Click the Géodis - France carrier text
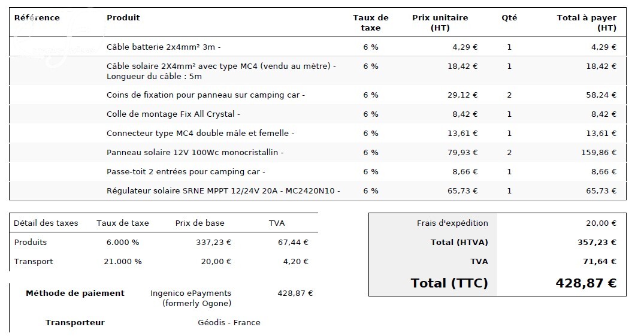 pos(229,322)
